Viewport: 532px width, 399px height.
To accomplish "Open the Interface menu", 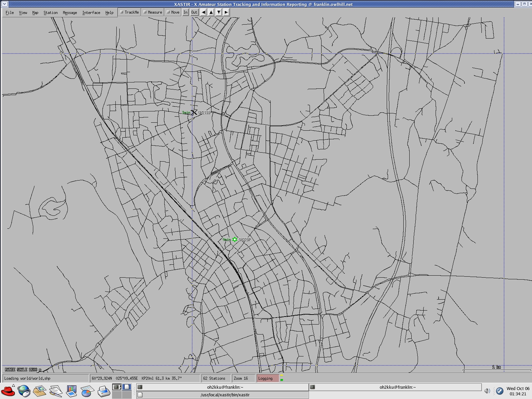I will point(91,13).
